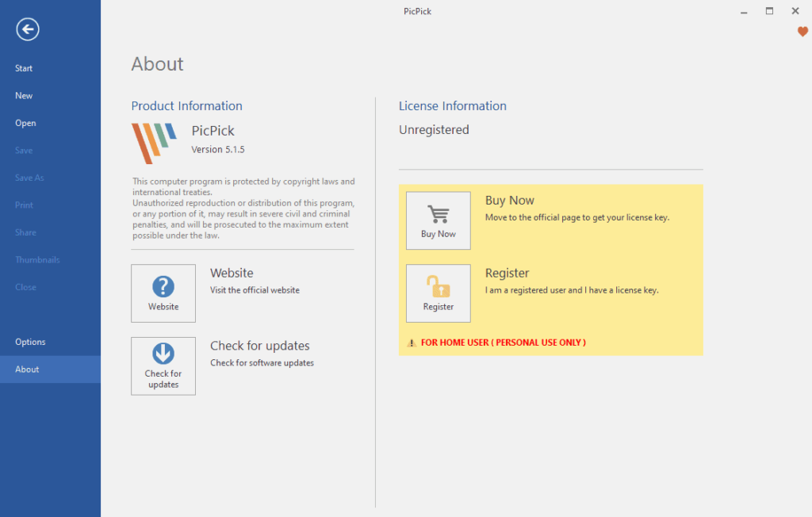
Task: Click 'I am a registered user' description
Action: coord(572,290)
